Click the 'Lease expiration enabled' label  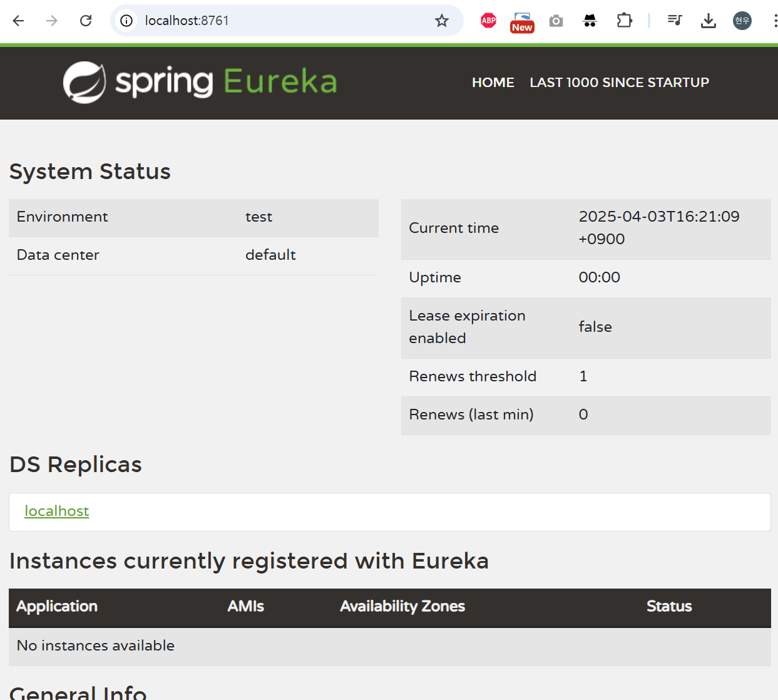[x=467, y=327]
